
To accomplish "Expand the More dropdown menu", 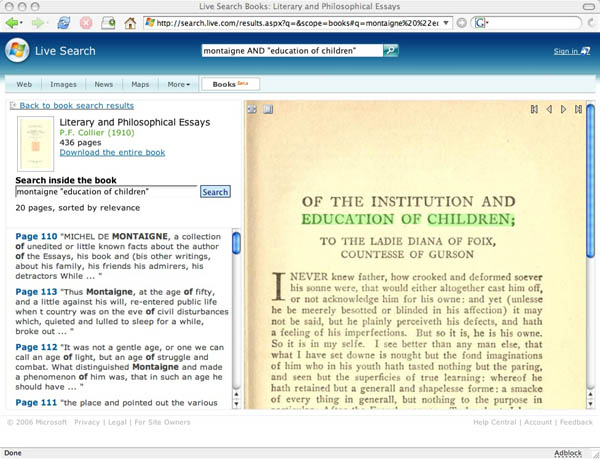I will (178, 84).
